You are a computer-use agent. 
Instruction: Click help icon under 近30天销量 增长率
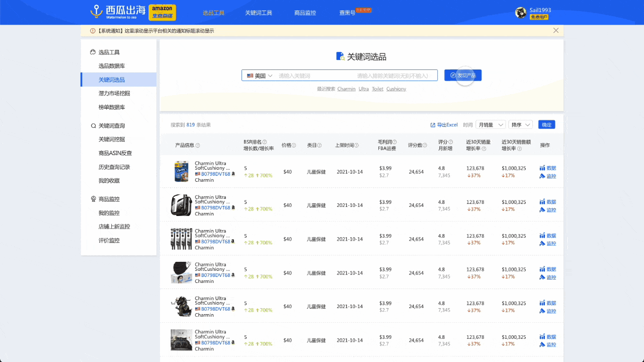484,149
